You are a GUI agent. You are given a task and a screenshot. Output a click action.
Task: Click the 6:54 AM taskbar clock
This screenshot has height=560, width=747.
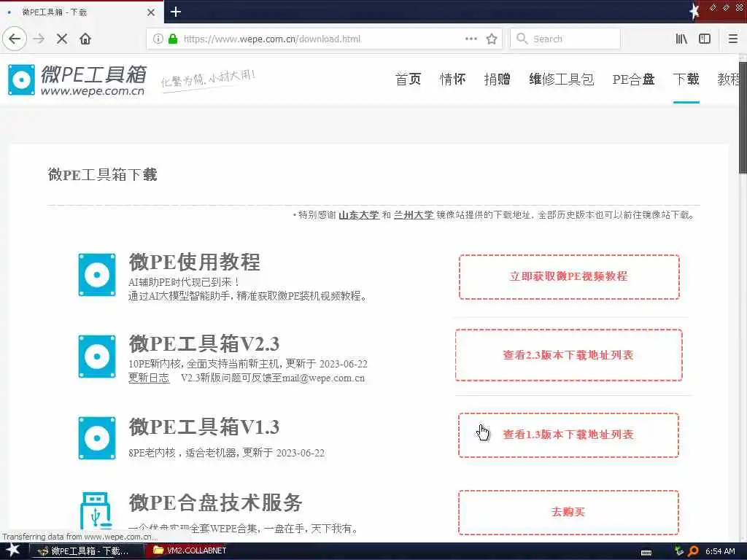coord(719,551)
